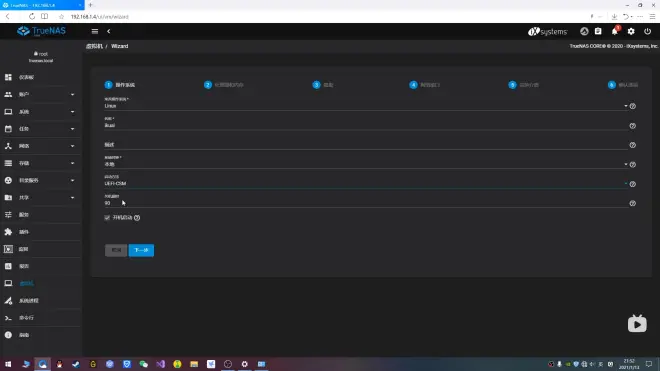
Task: Open WeChat from the Windows taskbar
Action: click(x=144, y=364)
